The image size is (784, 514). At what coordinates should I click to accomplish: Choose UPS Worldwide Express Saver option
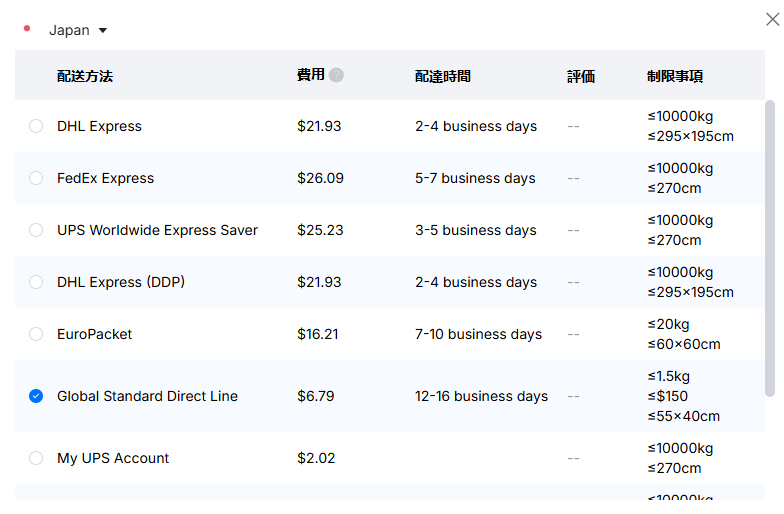(x=36, y=230)
